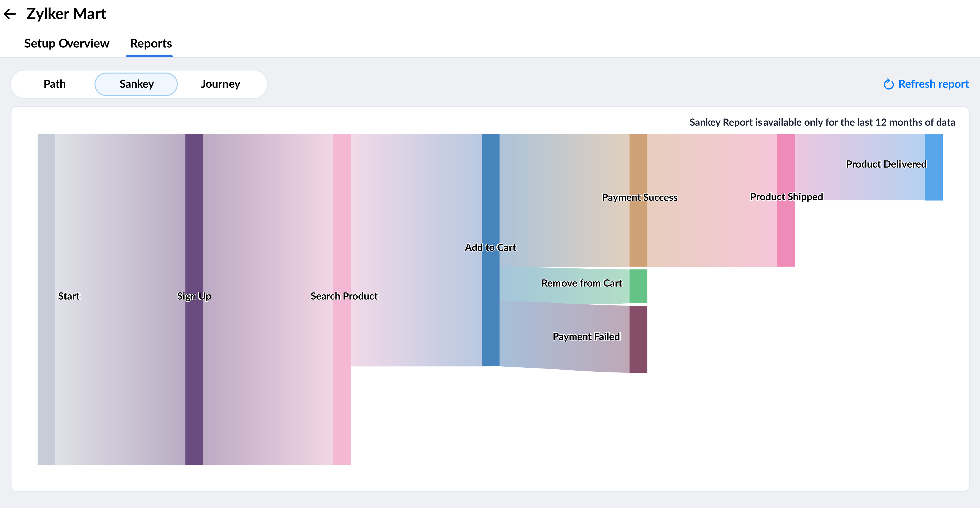
Task: Open the Setup Overview tab
Action: 67,43
